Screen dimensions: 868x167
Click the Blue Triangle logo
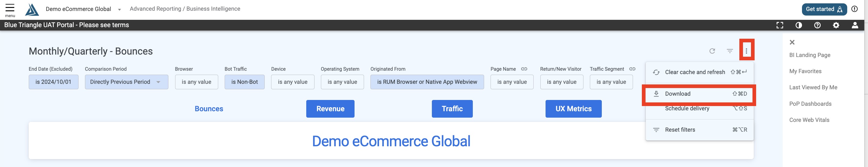(32, 9)
